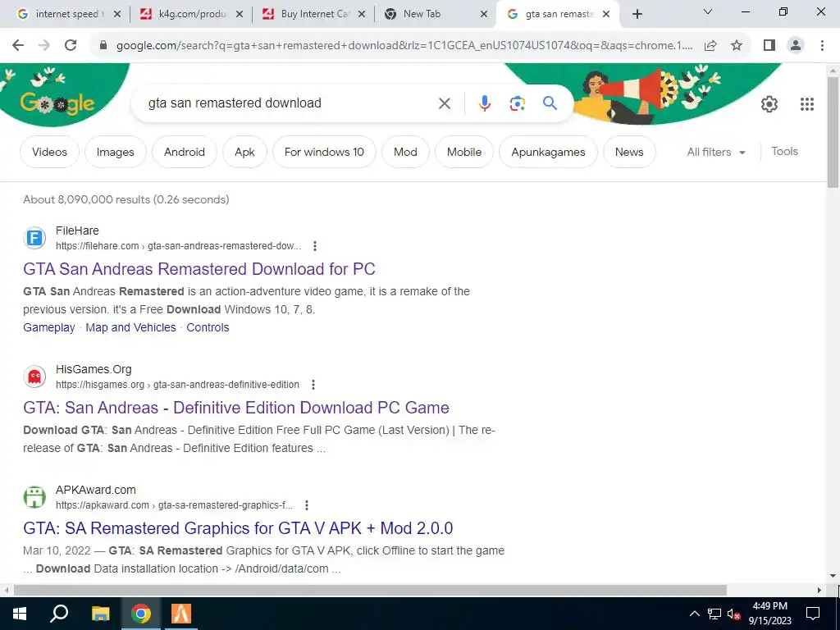
Task: Apply the Mod filter chip
Action: (405, 152)
